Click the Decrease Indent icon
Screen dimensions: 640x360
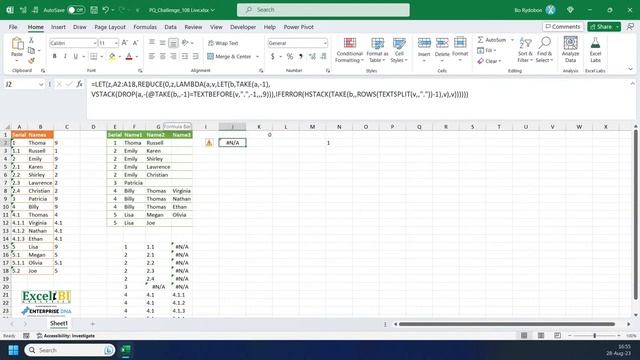(x=184, y=56)
